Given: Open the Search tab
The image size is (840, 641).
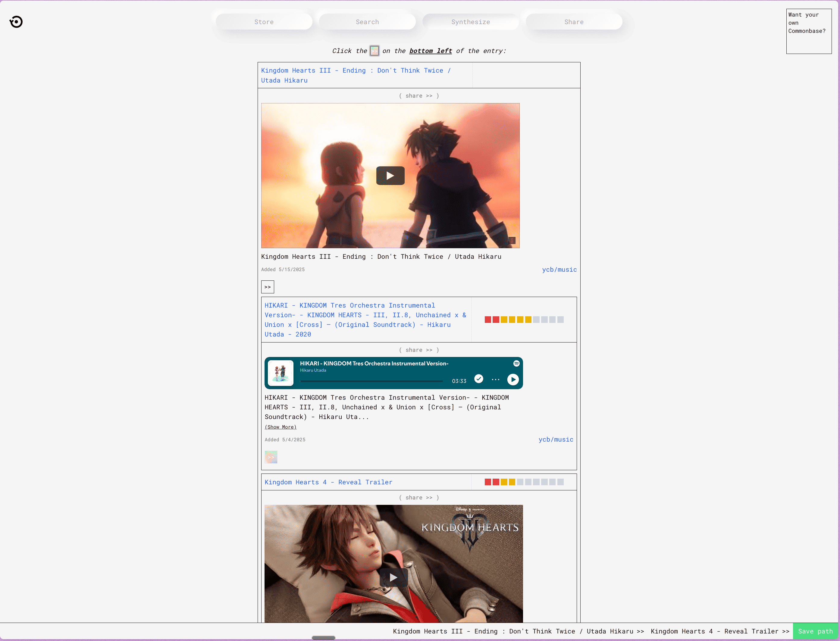Looking at the screenshot, I should tap(367, 22).
